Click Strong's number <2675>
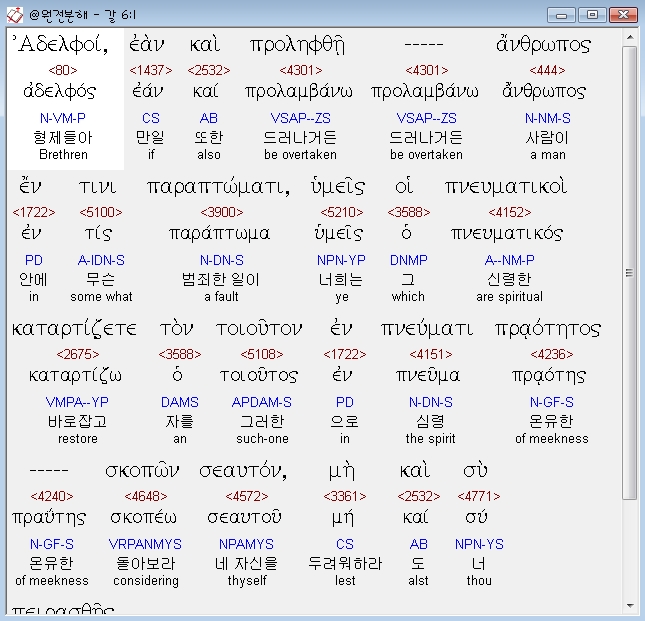 pos(78,354)
